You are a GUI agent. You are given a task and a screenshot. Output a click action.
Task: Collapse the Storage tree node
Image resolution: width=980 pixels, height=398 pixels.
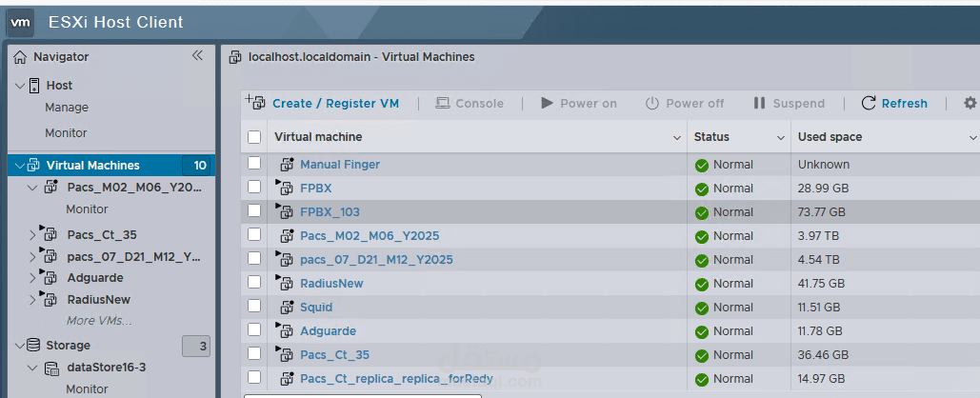[x=20, y=346]
